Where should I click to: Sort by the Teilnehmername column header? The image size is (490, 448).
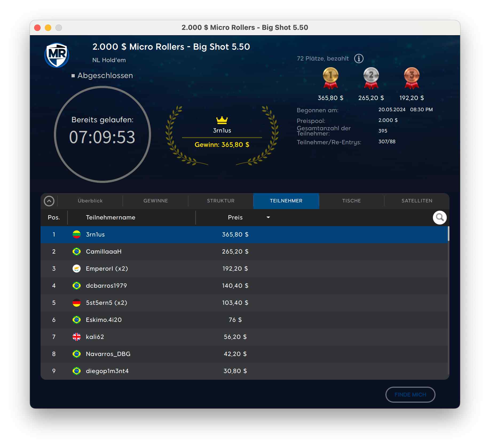coord(110,217)
